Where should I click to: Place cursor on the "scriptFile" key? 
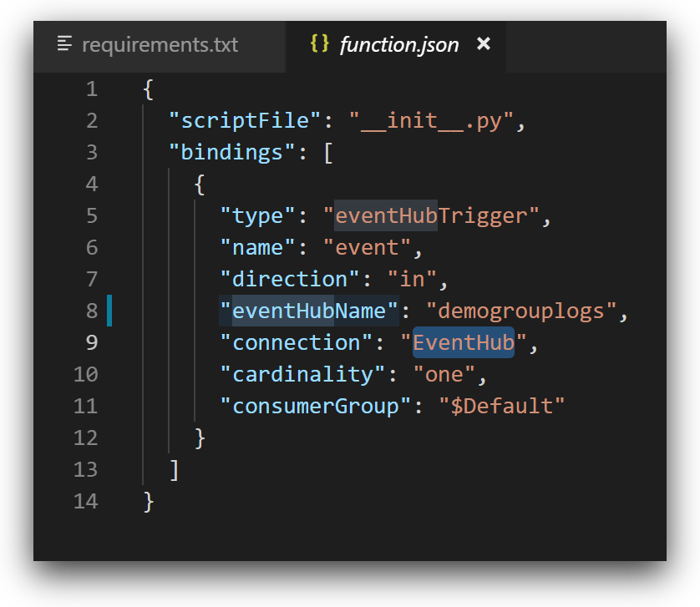click(245, 121)
